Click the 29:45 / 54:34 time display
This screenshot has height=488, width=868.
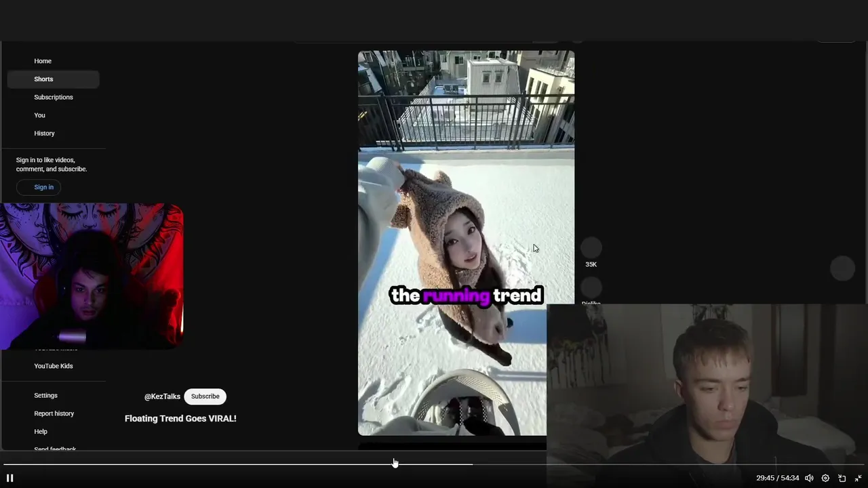(778, 478)
